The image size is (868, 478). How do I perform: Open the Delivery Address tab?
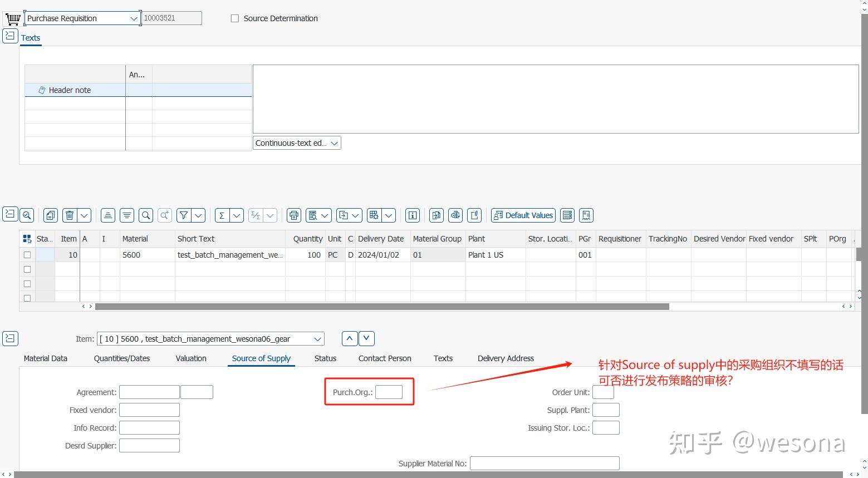505,358
